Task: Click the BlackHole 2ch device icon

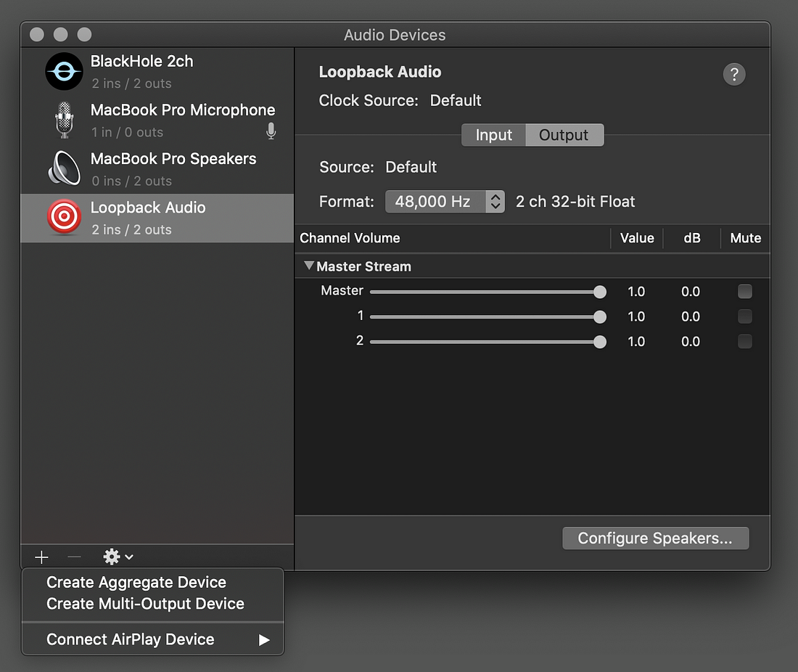Action: click(64, 71)
